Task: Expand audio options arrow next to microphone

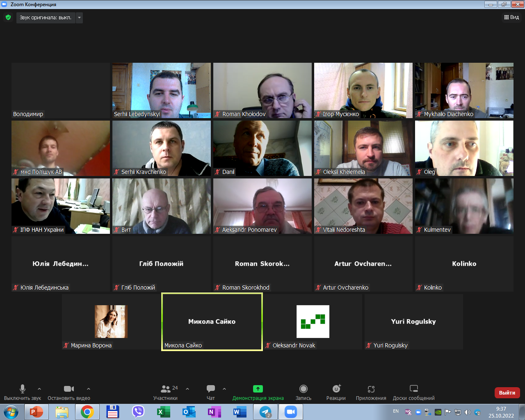Action: point(39,389)
